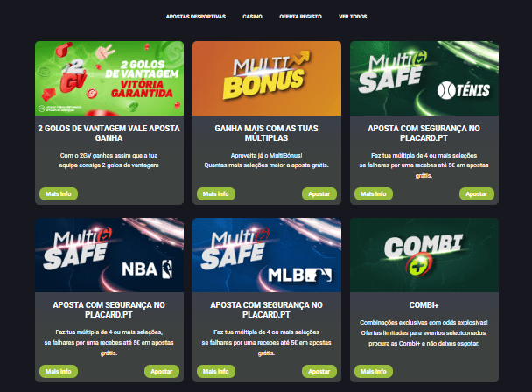The width and height of the screenshot is (532, 392).
Task: Click Mais Info on MultiSafe MLB card
Action: 216,371
